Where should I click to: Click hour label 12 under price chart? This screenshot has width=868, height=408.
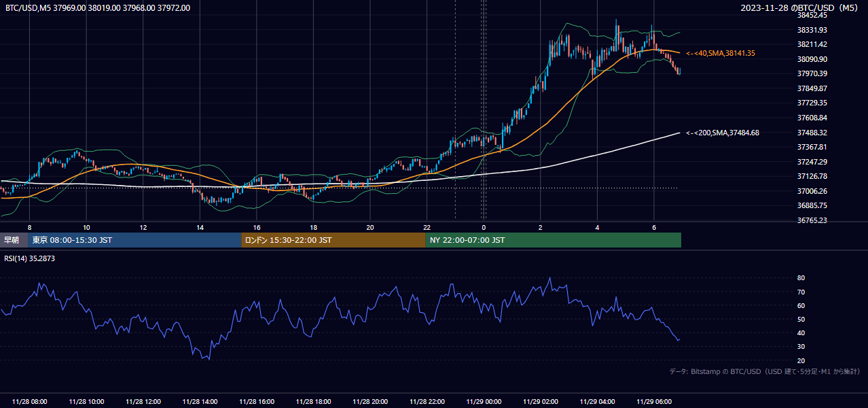point(143,227)
